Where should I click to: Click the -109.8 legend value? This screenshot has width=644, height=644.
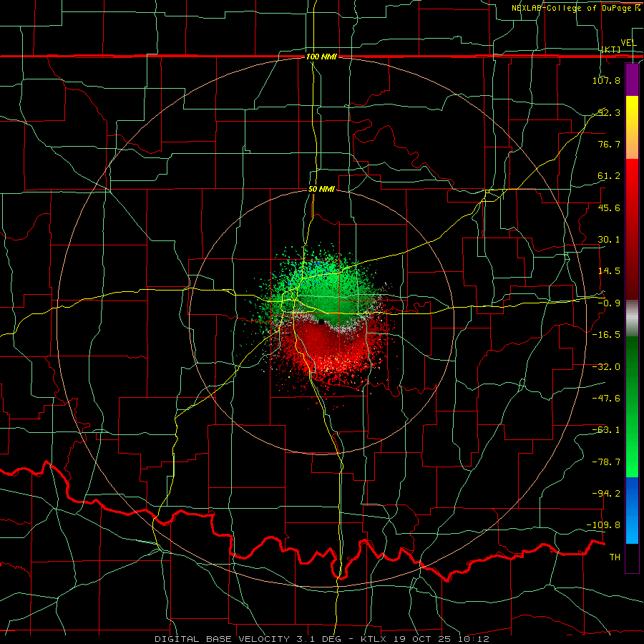click(604, 525)
